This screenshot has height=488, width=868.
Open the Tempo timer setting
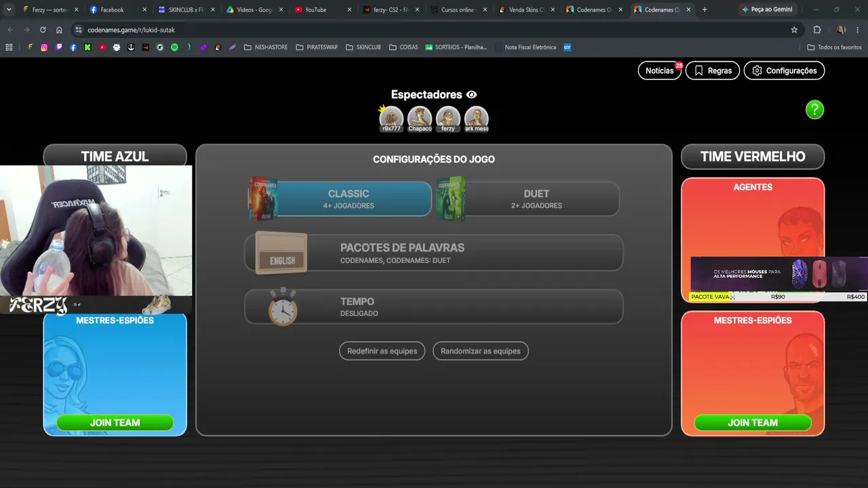pyautogui.click(x=434, y=306)
